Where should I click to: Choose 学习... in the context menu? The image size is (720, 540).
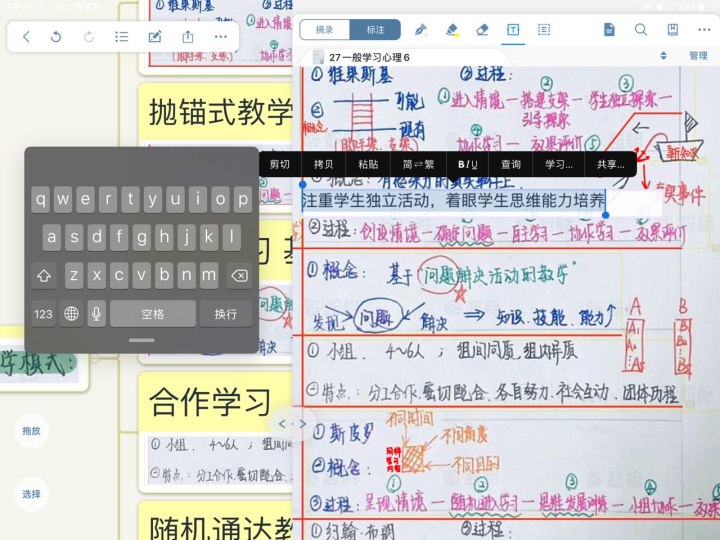559,164
